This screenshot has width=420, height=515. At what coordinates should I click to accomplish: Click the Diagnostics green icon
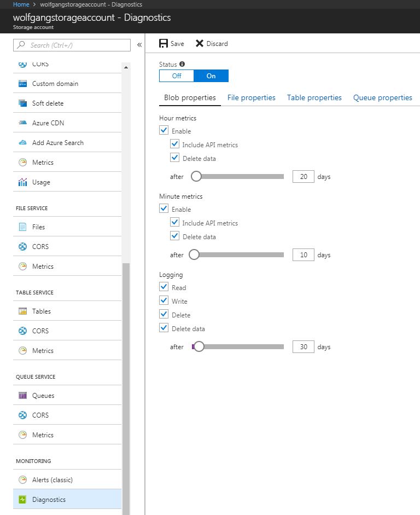(22, 500)
